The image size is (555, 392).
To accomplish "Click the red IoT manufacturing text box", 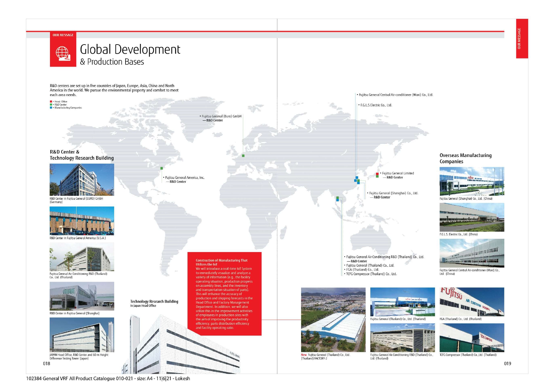I will click(225, 294).
